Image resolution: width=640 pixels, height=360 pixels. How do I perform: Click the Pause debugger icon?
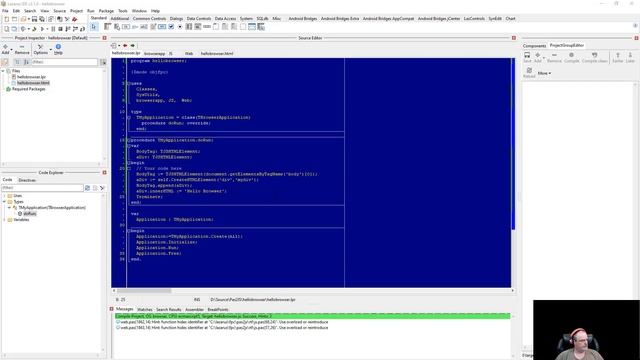(53, 29)
